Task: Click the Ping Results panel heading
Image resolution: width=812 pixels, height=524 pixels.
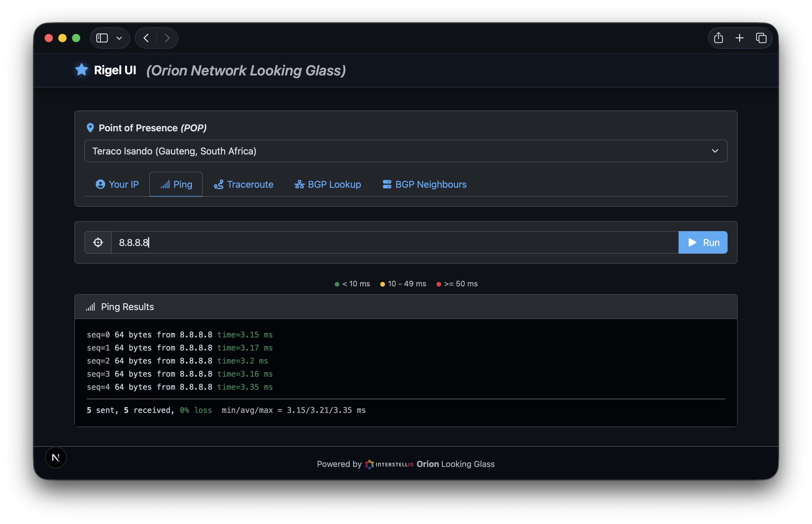Action: click(x=127, y=307)
